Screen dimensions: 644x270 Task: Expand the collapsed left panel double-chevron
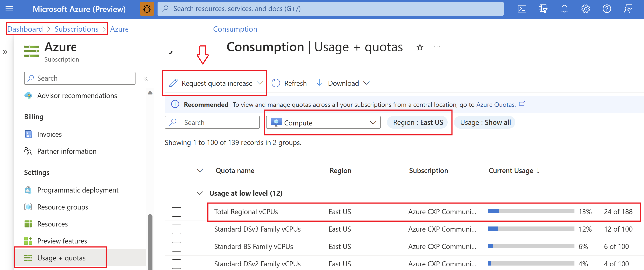click(x=5, y=52)
